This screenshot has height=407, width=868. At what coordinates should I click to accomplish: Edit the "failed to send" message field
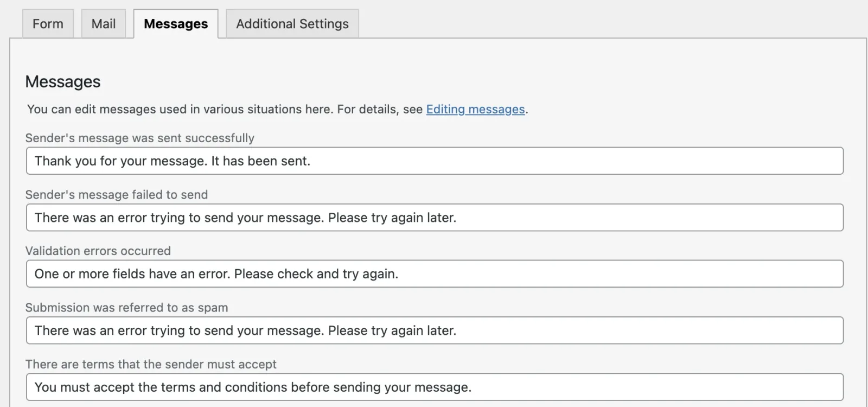435,217
